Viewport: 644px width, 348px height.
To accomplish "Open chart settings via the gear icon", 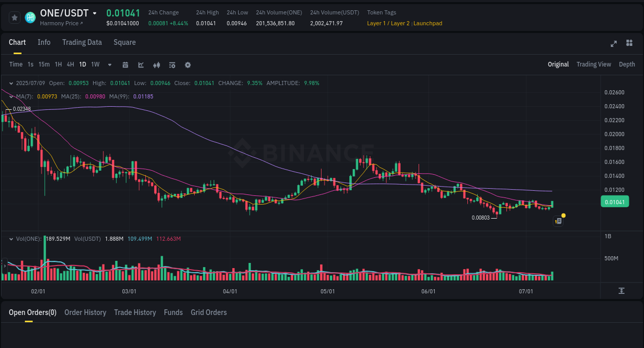I will [x=188, y=64].
